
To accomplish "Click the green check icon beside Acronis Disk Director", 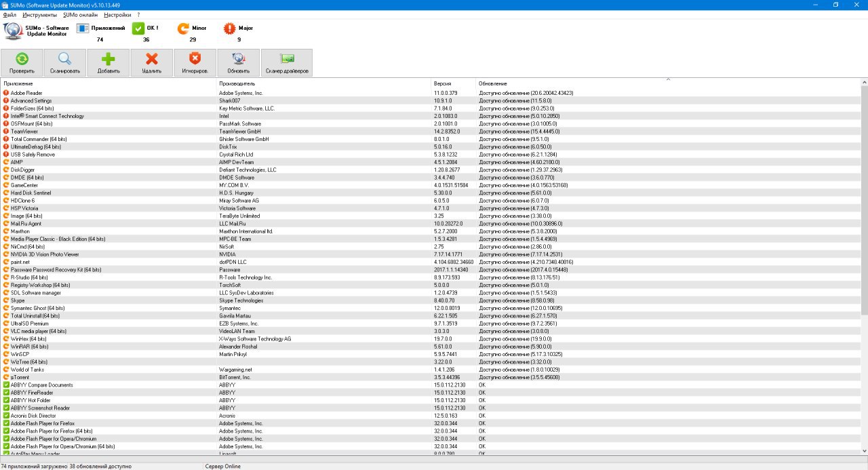I will (6, 416).
